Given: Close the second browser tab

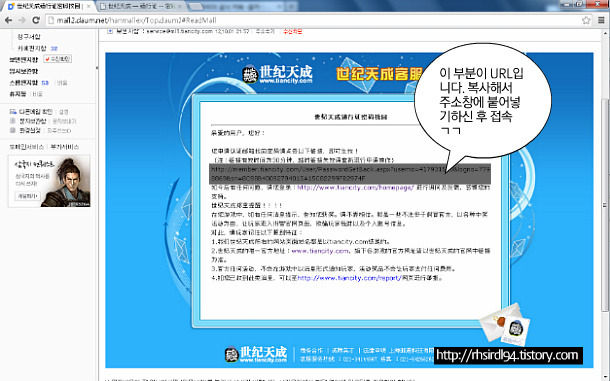Looking at the screenshot, I should coord(180,6).
